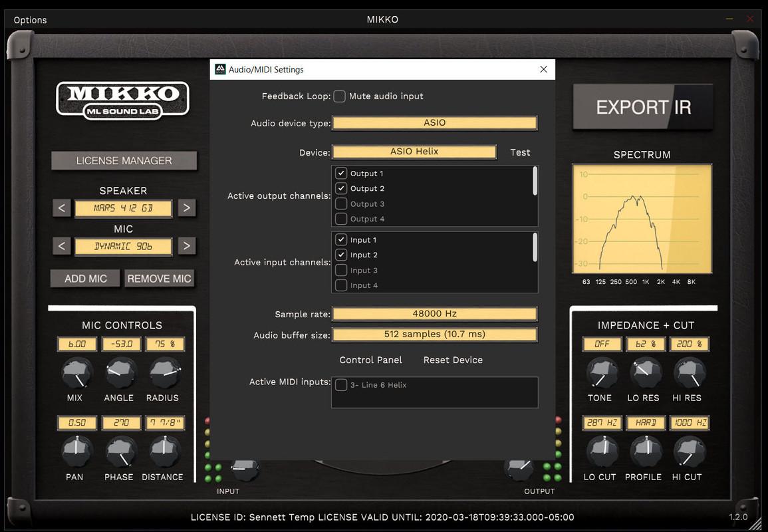
Task: Enable Input 3 channel
Action: tap(341, 270)
